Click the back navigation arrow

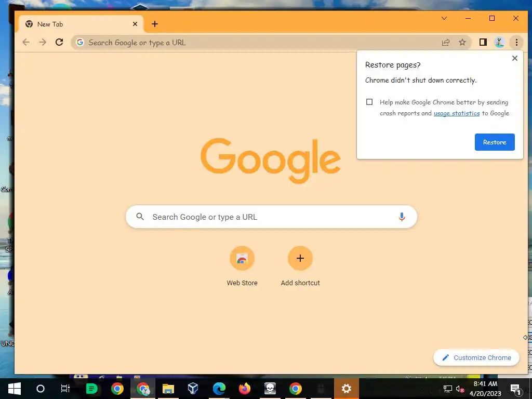coord(26,43)
